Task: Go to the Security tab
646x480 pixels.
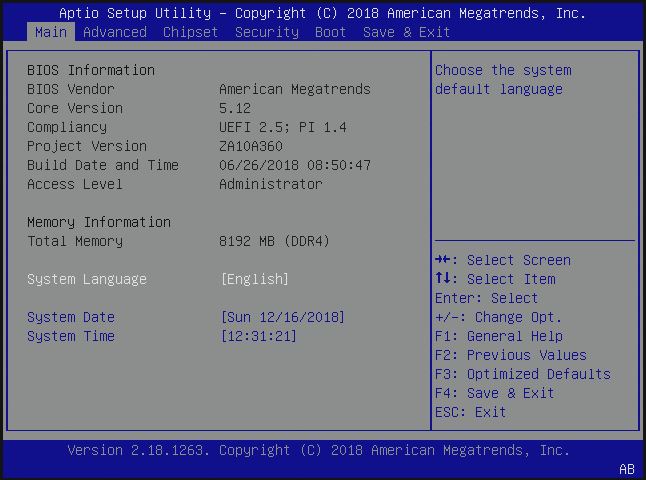Action: (267, 32)
